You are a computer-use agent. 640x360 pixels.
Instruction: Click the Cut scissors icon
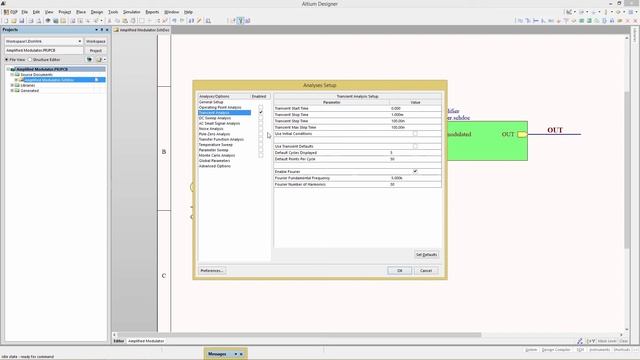pos(109,20)
